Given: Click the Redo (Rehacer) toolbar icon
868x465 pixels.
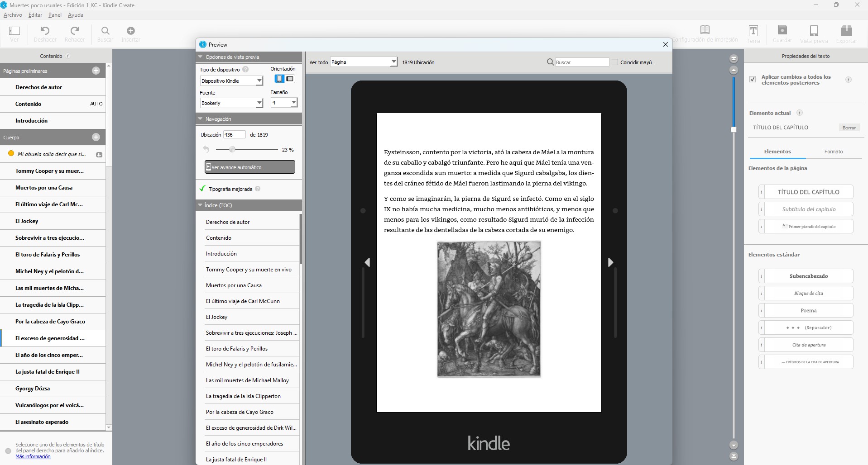Looking at the screenshot, I should coord(75,31).
